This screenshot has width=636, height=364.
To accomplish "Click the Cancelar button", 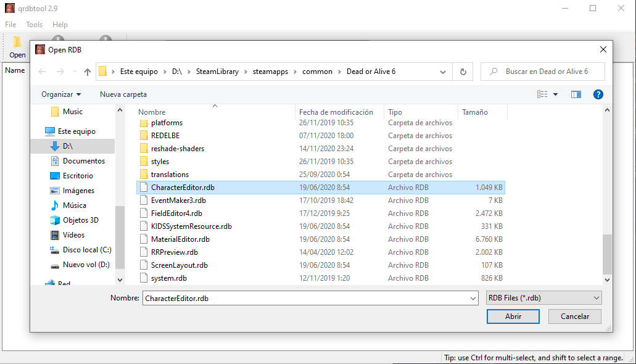I will (x=575, y=316).
